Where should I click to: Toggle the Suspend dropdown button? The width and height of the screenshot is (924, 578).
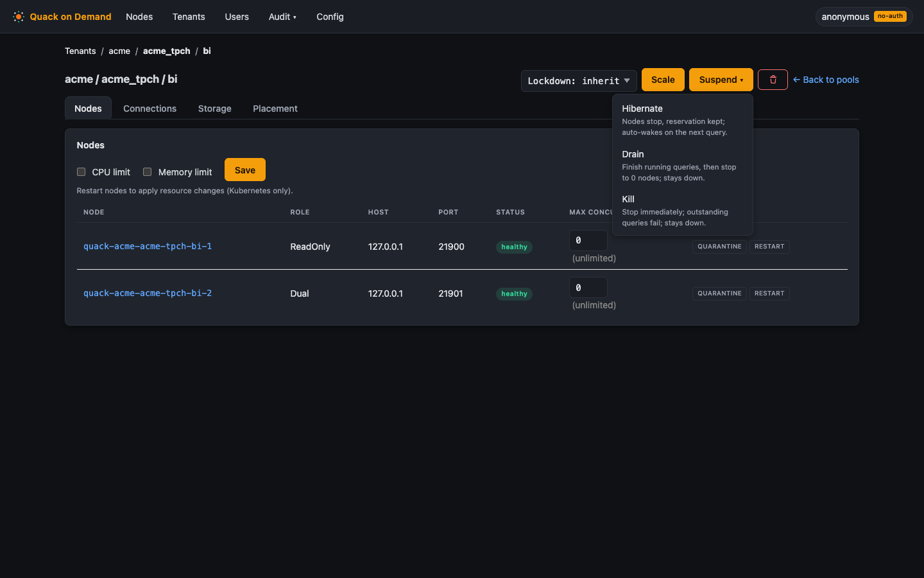[x=721, y=80]
